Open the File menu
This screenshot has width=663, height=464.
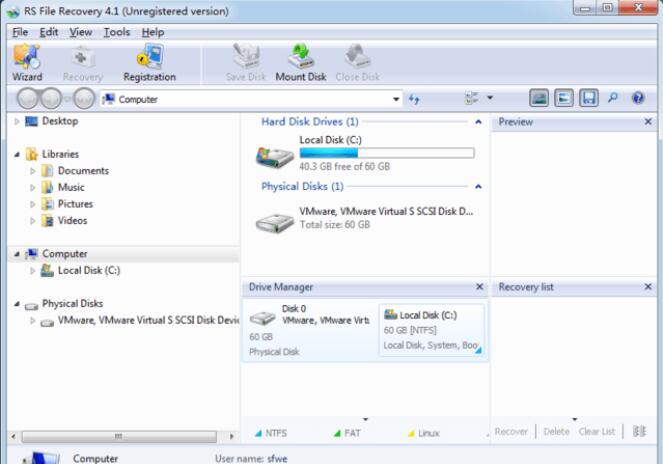(20, 32)
